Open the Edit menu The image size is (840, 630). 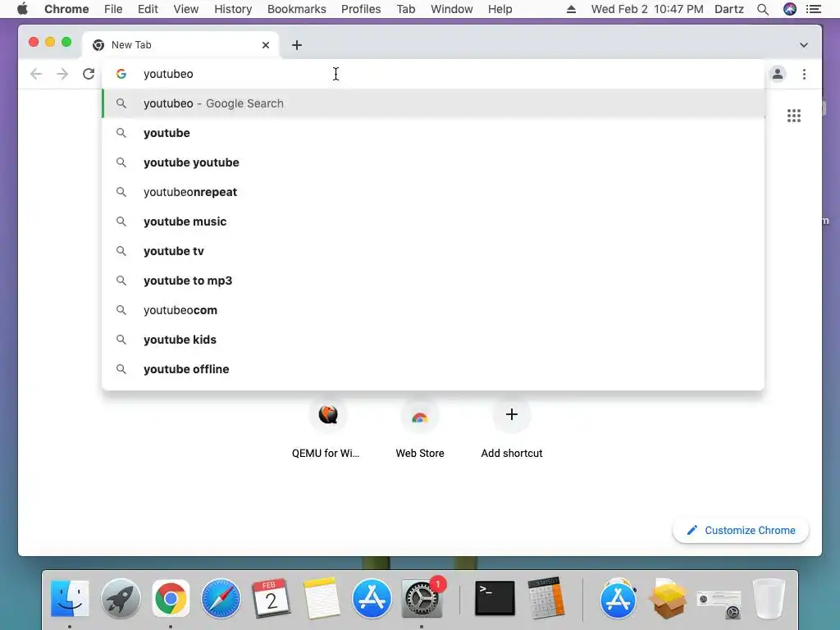coord(148,9)
